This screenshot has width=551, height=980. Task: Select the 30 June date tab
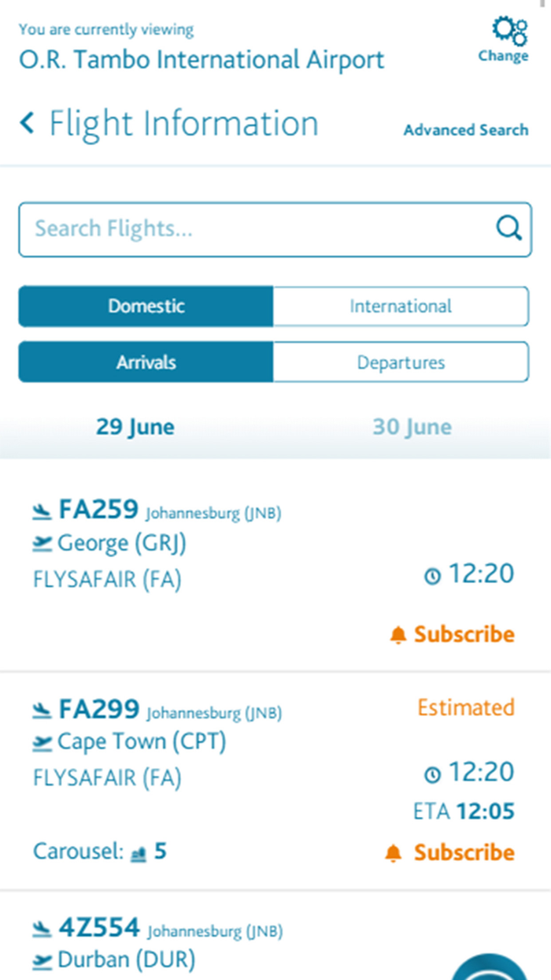click(x=412, y=427)
